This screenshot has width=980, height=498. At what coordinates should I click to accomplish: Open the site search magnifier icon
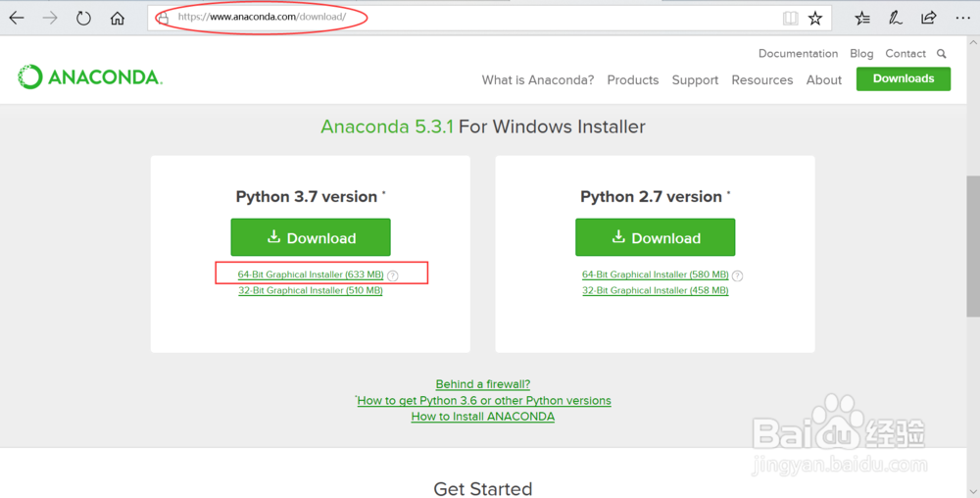click(942, 54)
